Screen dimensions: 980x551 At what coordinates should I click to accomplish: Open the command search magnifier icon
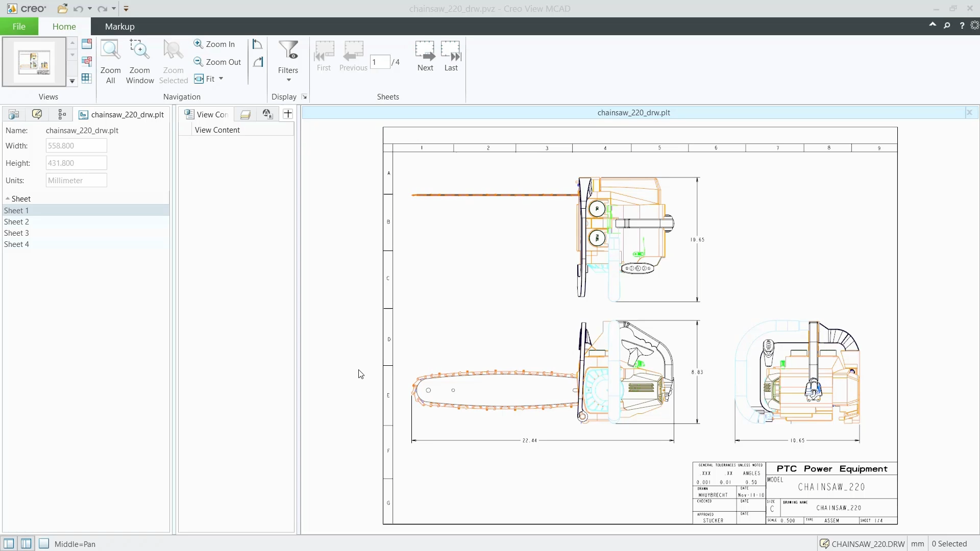point(947,26)
